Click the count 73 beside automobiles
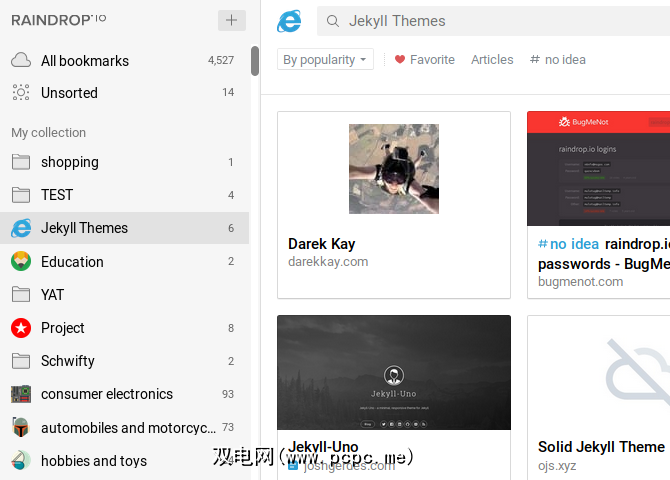The image size is (670, 480). (228, 427)
